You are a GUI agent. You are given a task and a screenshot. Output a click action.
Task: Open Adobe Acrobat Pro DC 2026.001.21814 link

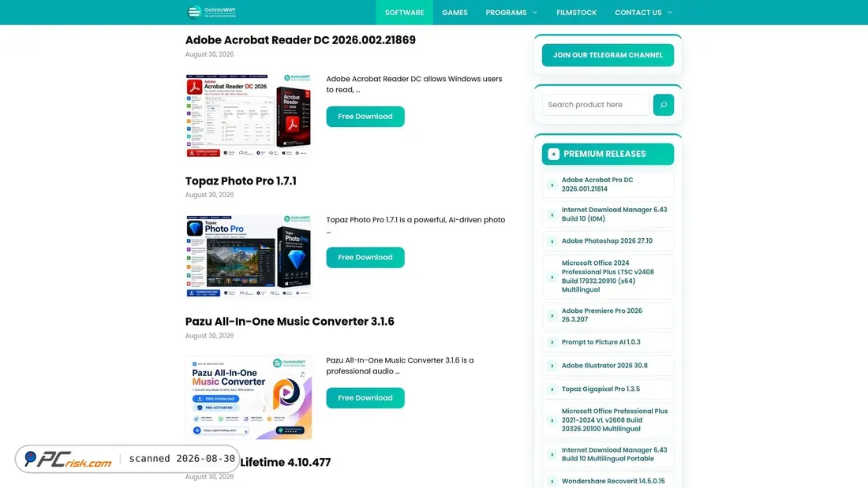click(597, 184)
